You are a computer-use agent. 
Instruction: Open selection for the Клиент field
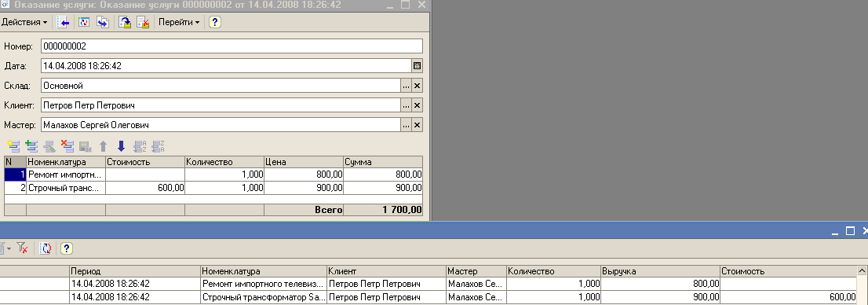tap(407, 105)
